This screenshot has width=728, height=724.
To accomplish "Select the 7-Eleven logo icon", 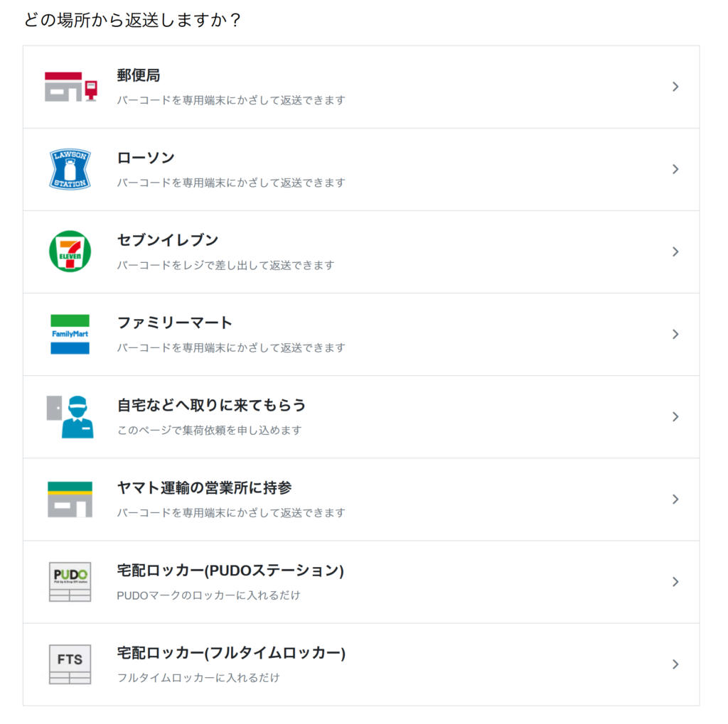I will [69, 252].
